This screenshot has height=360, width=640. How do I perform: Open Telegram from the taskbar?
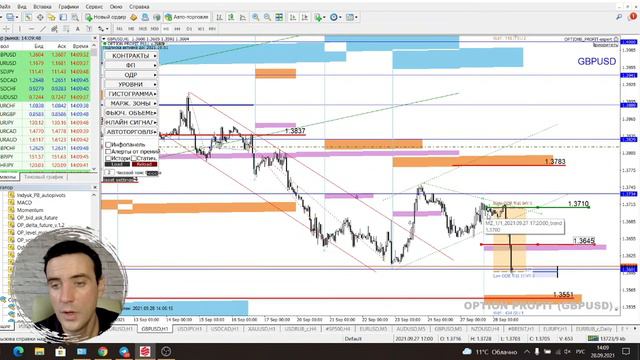[124, 351]
